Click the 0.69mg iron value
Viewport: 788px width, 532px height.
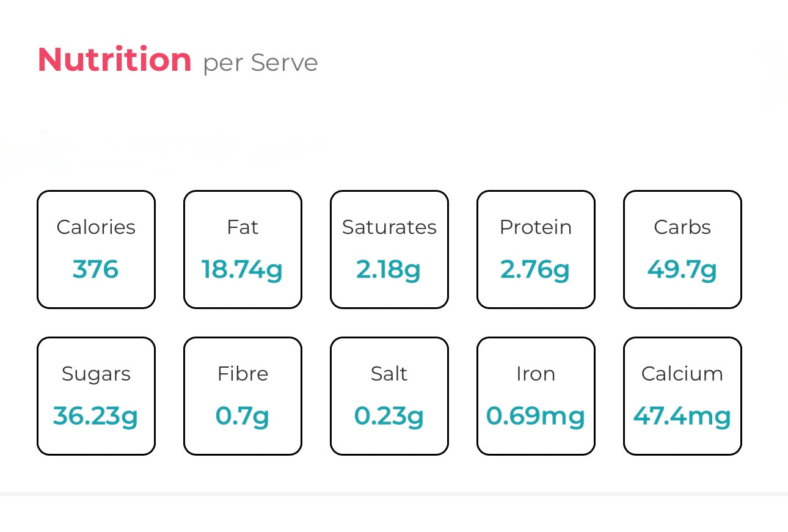coord(536,416)
